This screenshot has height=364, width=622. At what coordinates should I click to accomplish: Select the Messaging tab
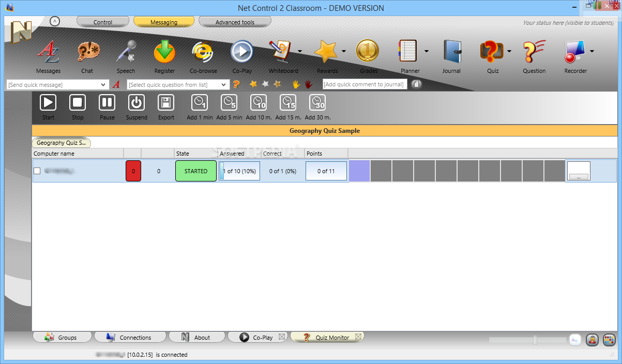click(x=164, y=22)
